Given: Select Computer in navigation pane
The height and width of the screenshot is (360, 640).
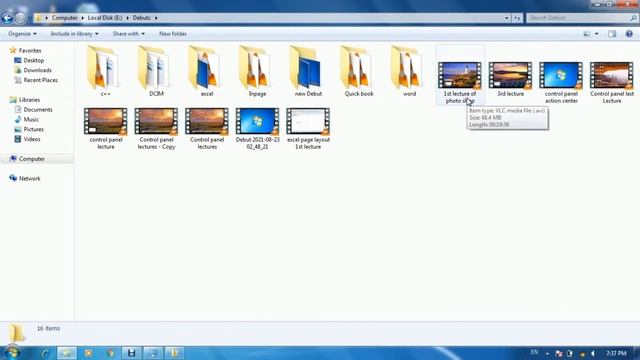Looking at the screenshot, I should pyautogui.click(x=32, y=159).
